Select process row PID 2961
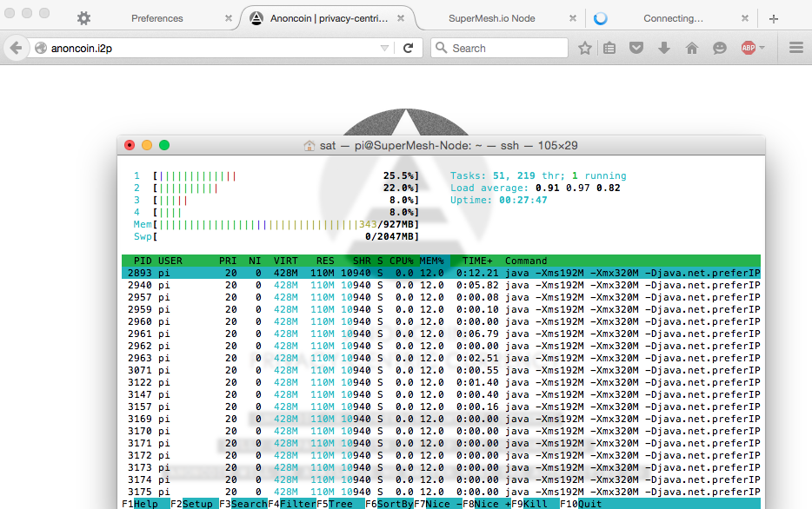The height and width of the screenshot is (509, 812). [x=442, y=334]
